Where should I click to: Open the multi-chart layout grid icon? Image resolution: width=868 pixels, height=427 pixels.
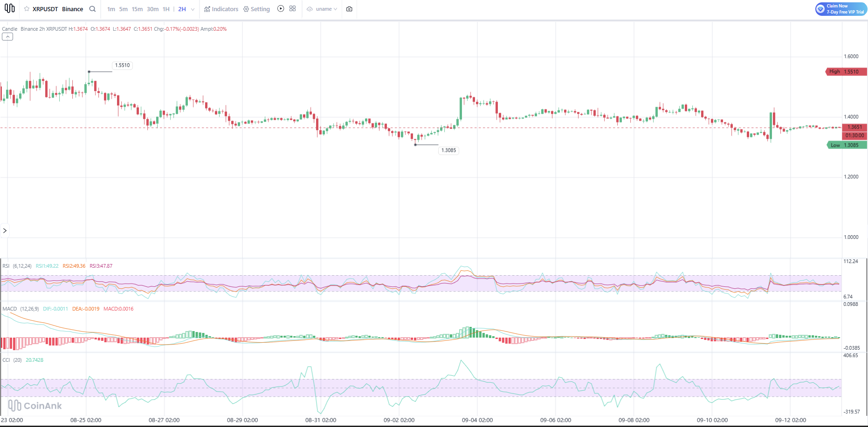[293, 8]
